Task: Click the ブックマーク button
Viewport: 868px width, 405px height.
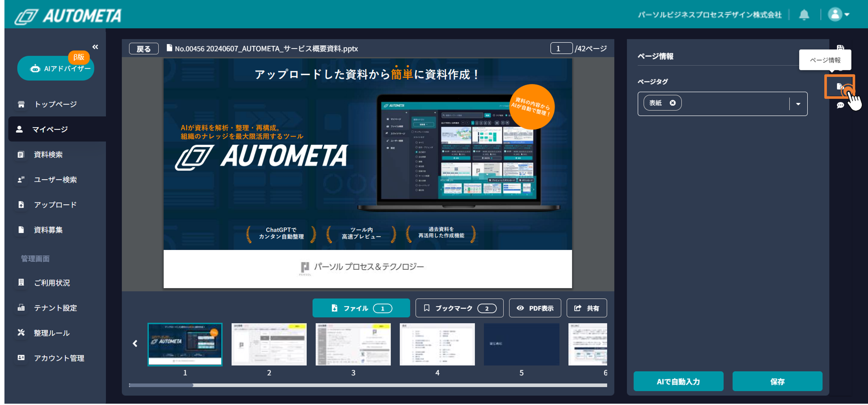Action: click(459, 308)
